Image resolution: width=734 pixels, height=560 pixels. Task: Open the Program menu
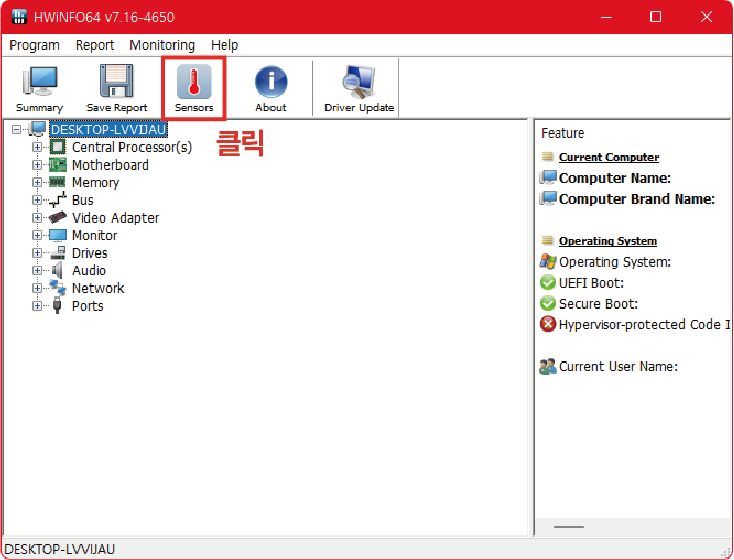point(35,45)
